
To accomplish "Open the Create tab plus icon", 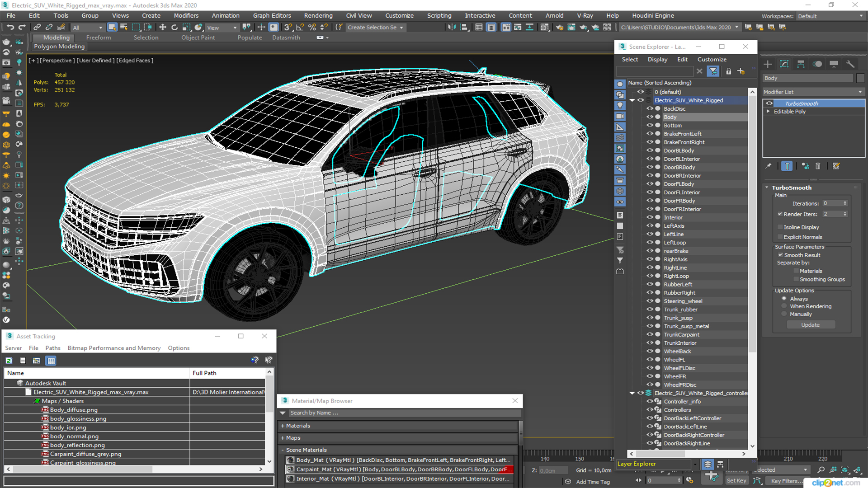I will coord(768,64).
